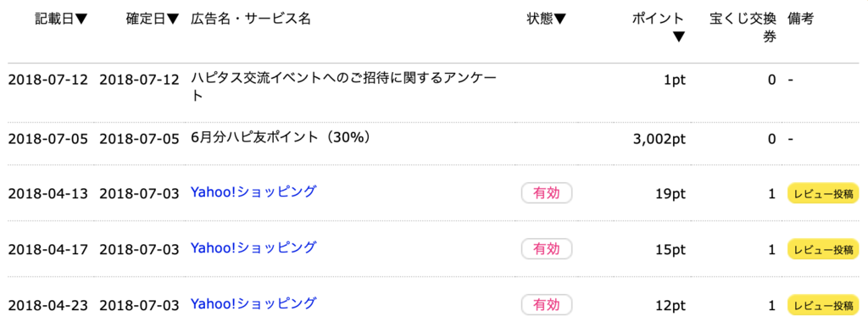
Task: Sort by 状態 column arrow
Action: [x=559, y=19]
